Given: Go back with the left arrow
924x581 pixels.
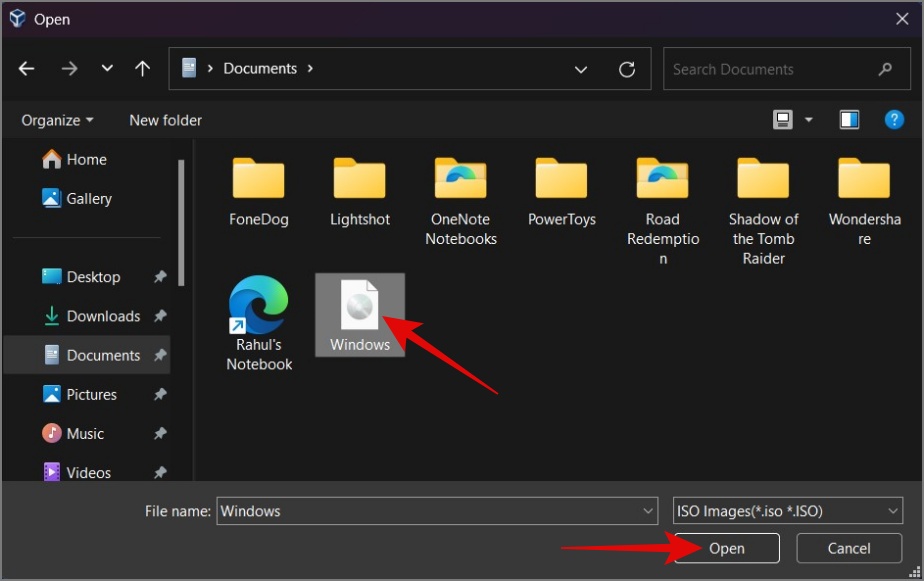Looking at the screenshot, I should pyautogui.click(x=27, y=69).
